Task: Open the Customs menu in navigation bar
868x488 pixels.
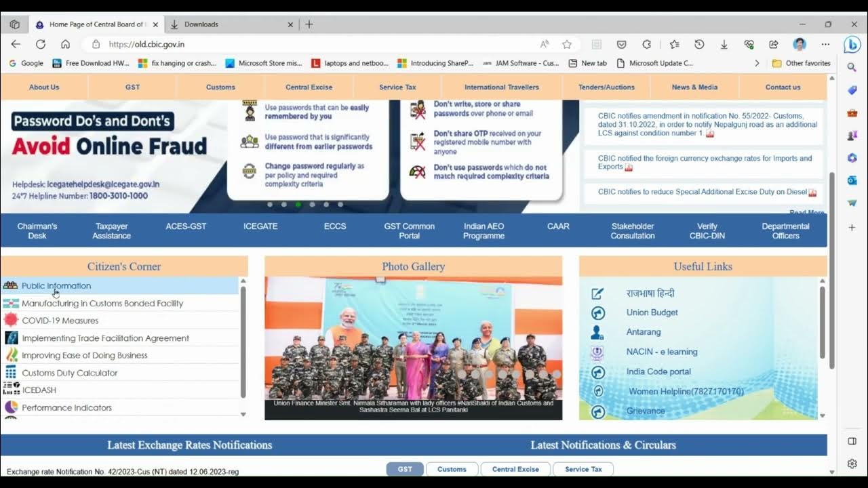Action: pyautogui.click(x=220, y=87)
